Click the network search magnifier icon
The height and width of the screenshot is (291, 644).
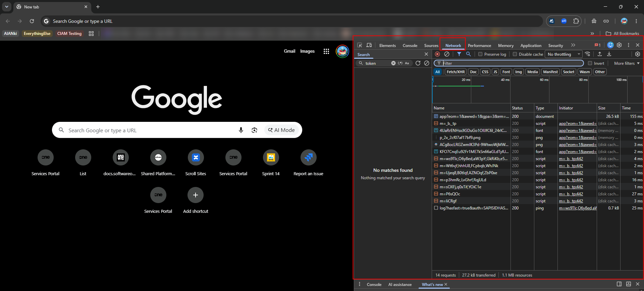click(469, 54)
